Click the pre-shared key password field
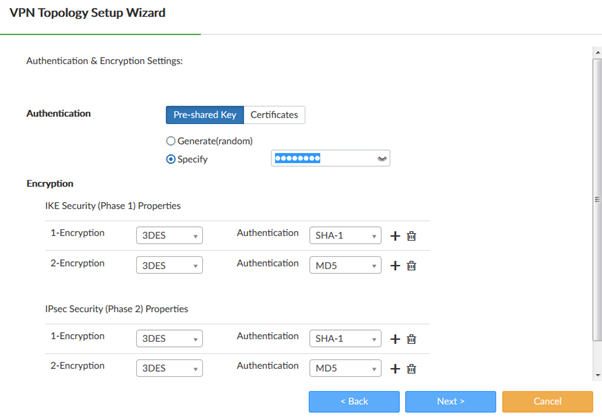 pos(320,158)
